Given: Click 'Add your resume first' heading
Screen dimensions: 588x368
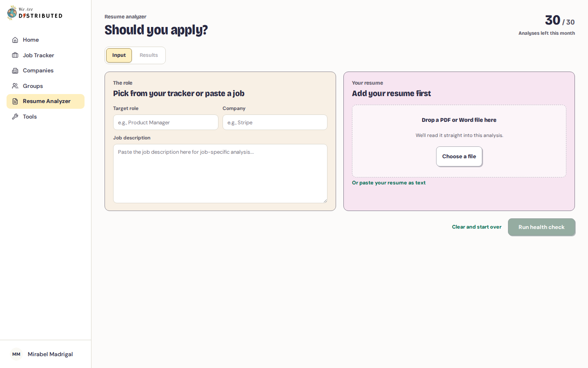Looking at the screenshot, I should tap(391, 94).
